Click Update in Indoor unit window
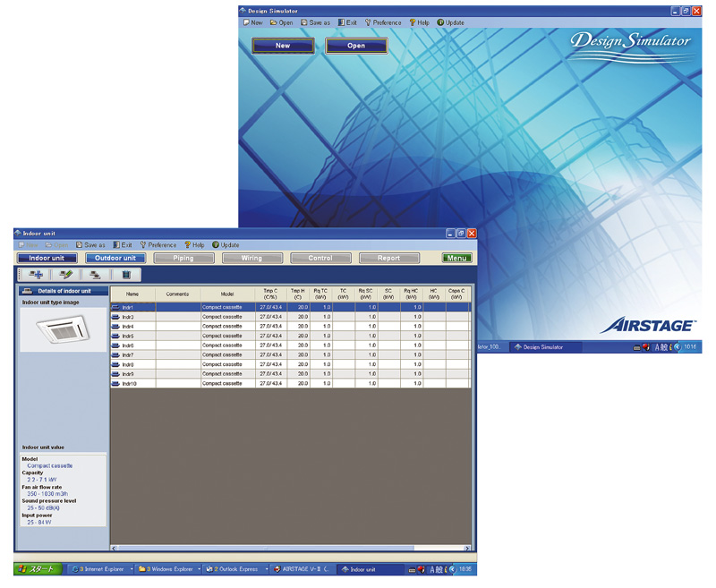This screenshot has width=716, height=588. tap(226, 245)
